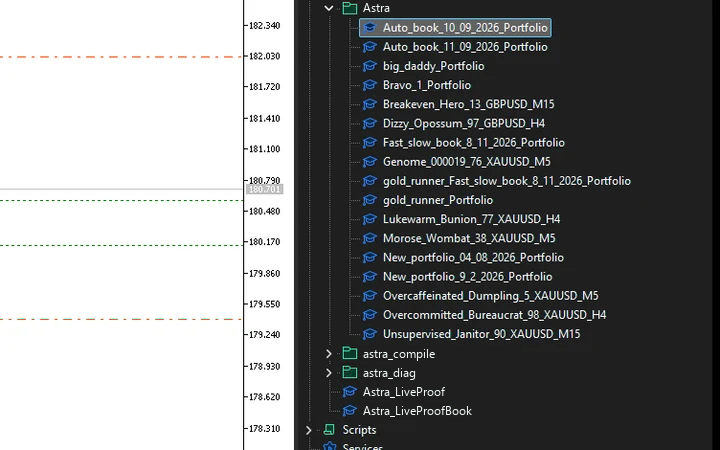720x450 pixels.
Task: Click the Unsupervised_Janitor_90_XAUUSD_M15 expert icon
Action: [x=370, y=334]
